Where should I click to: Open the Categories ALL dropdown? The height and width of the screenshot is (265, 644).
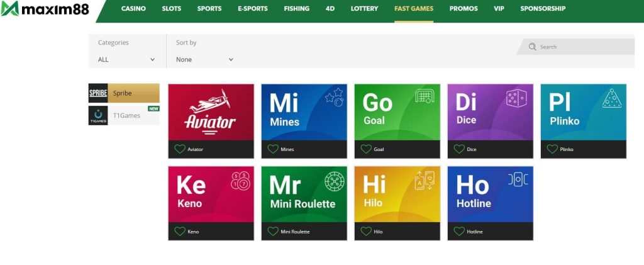tap(126, 60)
